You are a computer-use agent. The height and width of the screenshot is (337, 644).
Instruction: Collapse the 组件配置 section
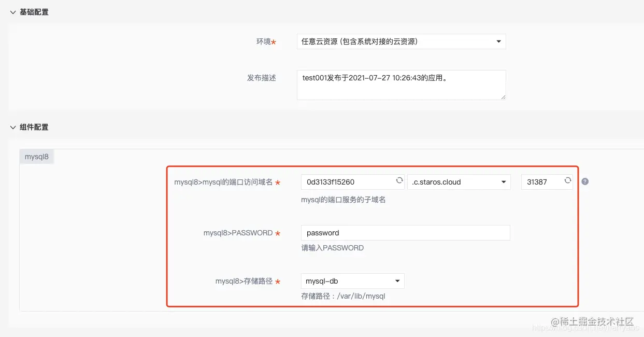click(12, 127)
